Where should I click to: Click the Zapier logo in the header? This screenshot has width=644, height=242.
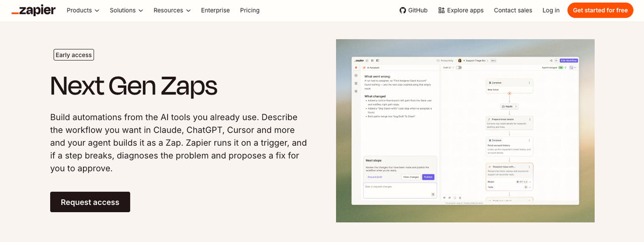pos(33,11)
